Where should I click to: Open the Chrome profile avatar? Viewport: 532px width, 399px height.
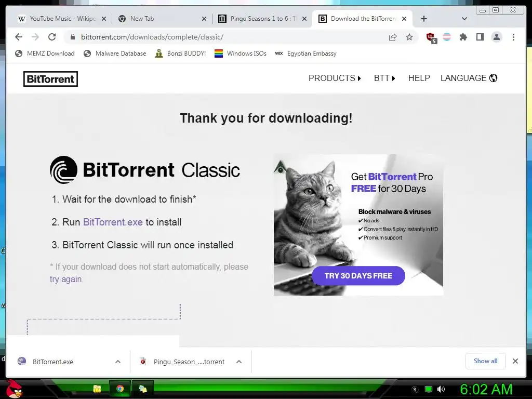pos(496,37)
